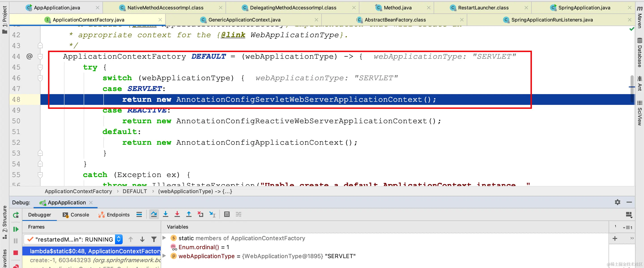
Task: Click the green Resume Program icon
Action: pos(16,229)
